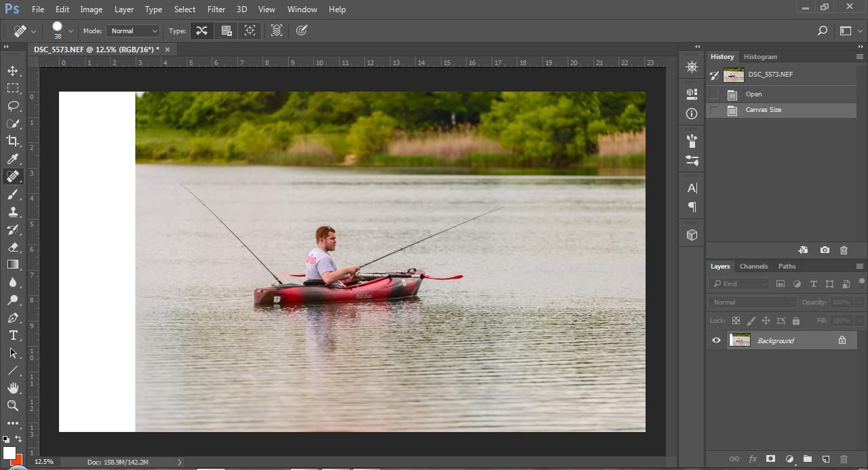Select the Lasso tool
The image size is (868, 470).
pyautogui.click(x=13, y=106)
